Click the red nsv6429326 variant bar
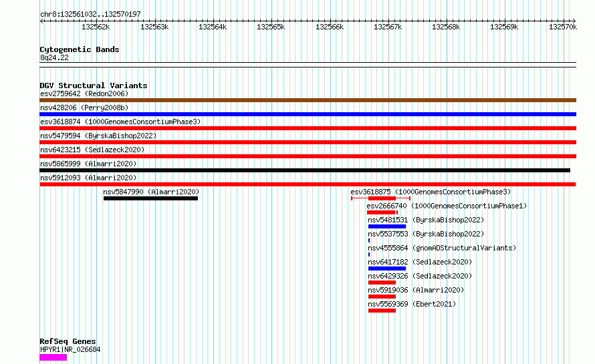Screen dimensions: 595x364 pyautogui.click(x=382, y=283)
